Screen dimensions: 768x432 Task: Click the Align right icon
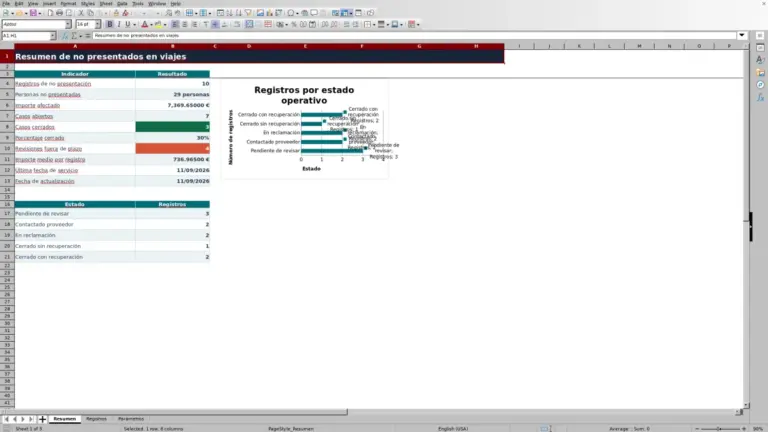[x=194, y=24]
